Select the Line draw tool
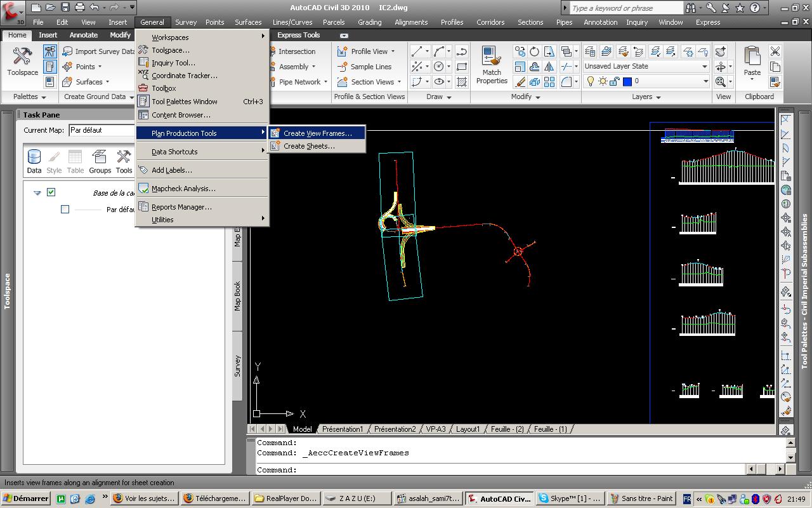Viewport: 812px width, 508px height. (x=417, y=51)
